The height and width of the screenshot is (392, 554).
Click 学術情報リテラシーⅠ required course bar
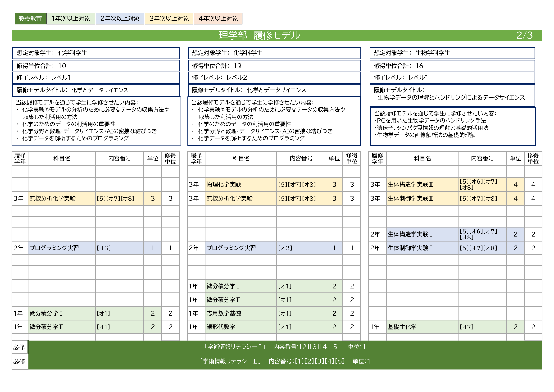pyautogui.click(x=284, y=347)
